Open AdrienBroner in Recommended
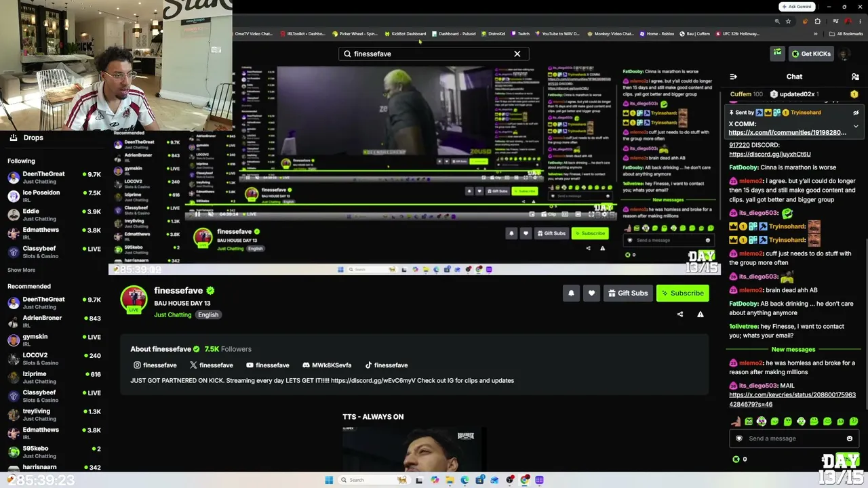This screenshot has height=488, width=868. point(54,321)
